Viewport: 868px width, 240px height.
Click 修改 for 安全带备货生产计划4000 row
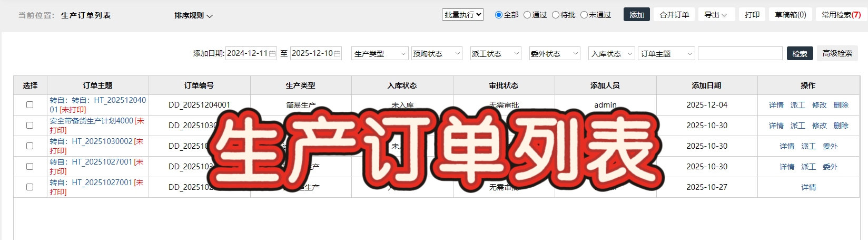point(819,126)
